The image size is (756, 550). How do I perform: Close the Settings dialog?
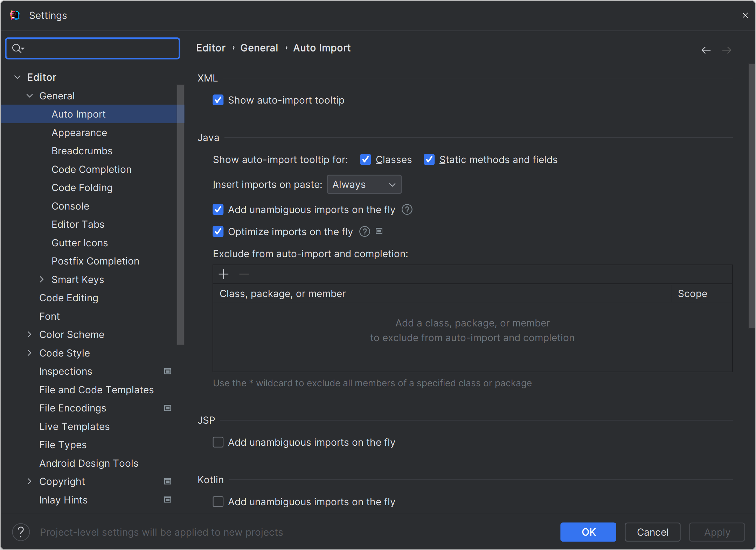(x=745, y=15)
